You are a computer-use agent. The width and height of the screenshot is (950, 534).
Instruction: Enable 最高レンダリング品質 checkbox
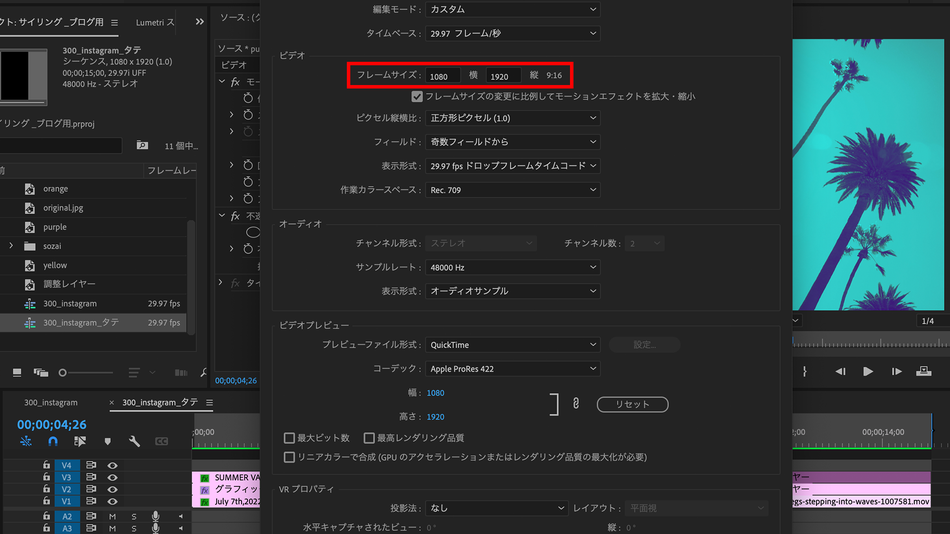[369, 438]
